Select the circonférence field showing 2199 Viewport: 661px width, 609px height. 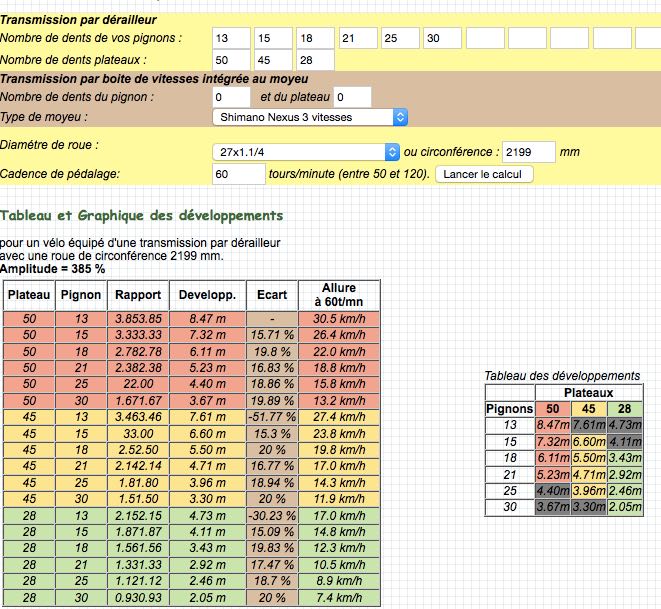529,152
